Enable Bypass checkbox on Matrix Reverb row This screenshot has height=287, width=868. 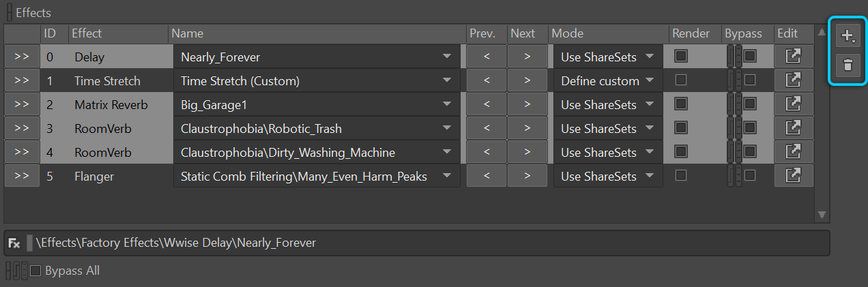click(x=750, y=104)
